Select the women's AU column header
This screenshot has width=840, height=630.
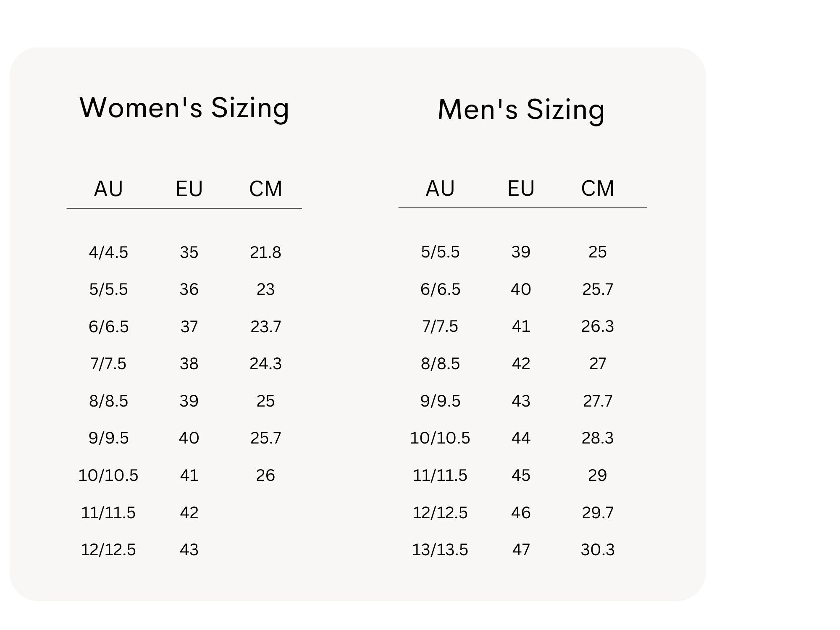pos(108,189)
